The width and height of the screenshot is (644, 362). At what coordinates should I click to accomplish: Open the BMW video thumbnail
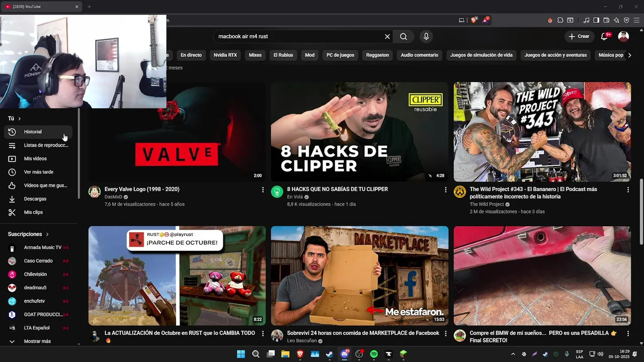point(542,276)
